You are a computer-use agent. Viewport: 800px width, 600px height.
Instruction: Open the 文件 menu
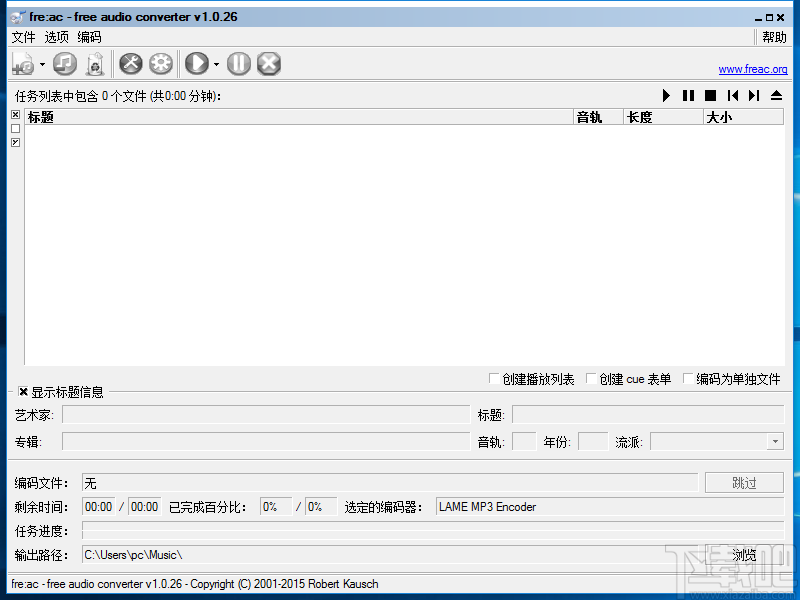click(x=22, y=37)
